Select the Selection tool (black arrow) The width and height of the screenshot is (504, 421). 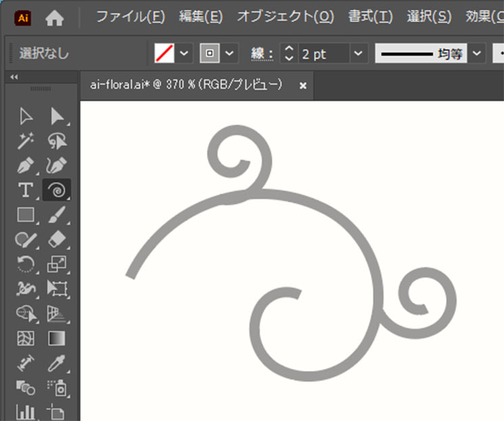tap(26, 117)
